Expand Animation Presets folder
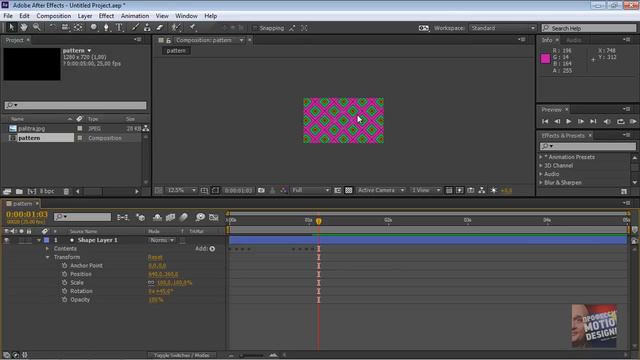The height and width of the screenshot is (360, 640). (541, 157)
